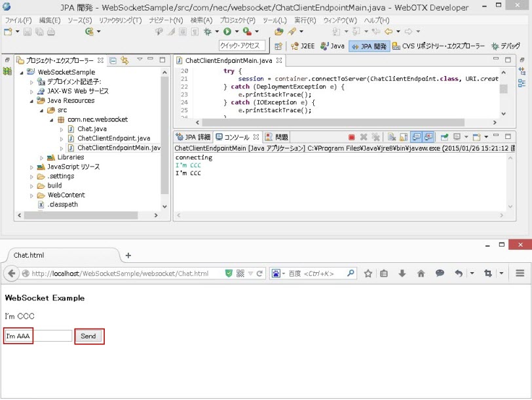Click the Run green play icon
Screen dimensions: 532x400
[227, 31]
